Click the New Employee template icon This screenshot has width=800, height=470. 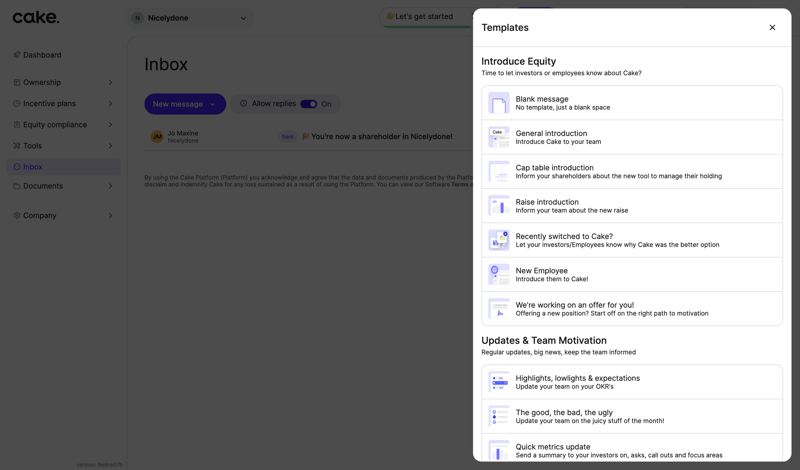[498, 274]
